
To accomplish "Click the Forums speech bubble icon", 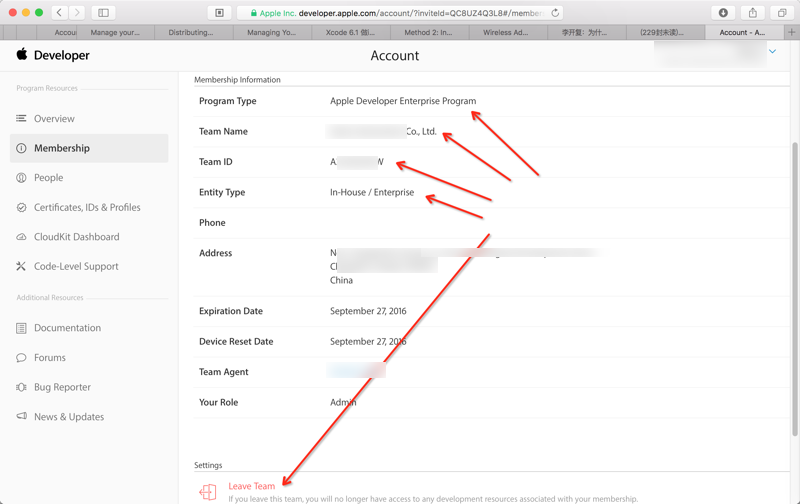I will pyautogui.click(x=21, y=358).
